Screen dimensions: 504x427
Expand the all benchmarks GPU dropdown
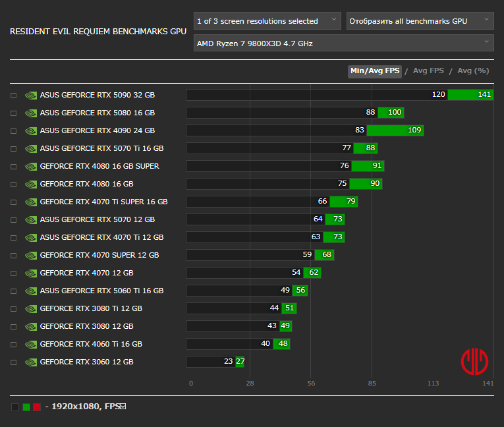click(x=420, y=21)
